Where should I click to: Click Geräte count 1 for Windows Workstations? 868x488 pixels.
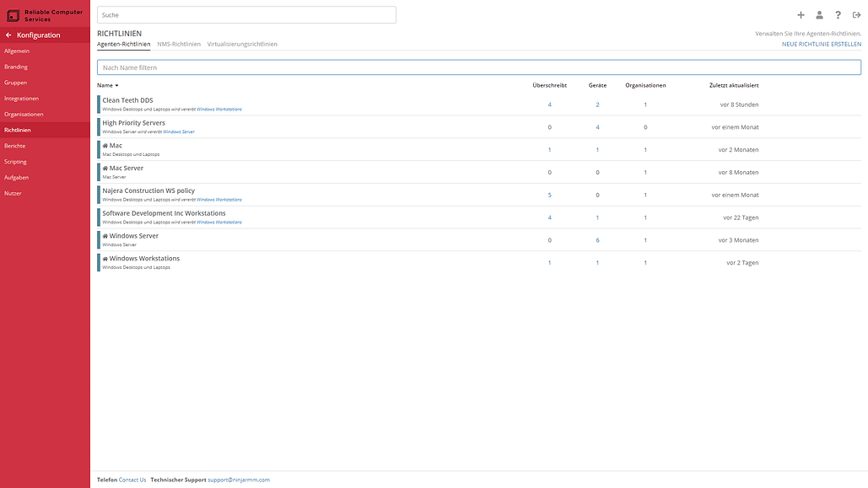coord(597,263)
